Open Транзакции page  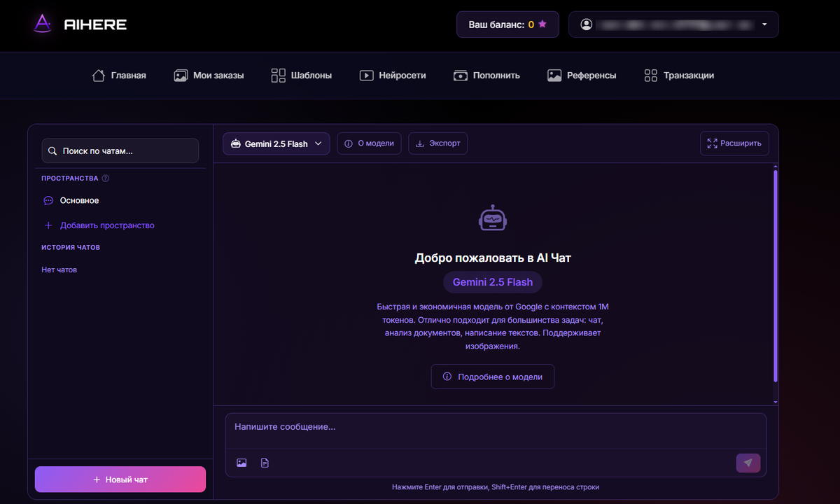pyautogui.click(x=679, y=75)
